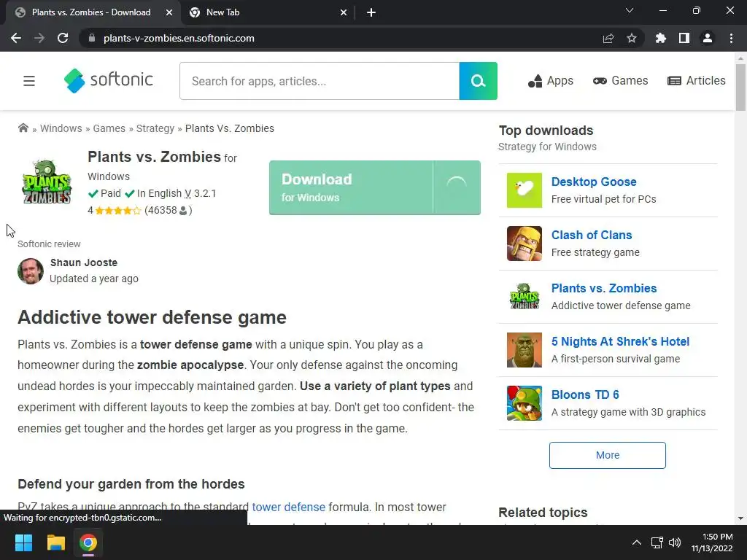The image size is (747, 560).
Task: Open 5 Nights At Shrek's Hotel link
Action: [x=620, y=342]
